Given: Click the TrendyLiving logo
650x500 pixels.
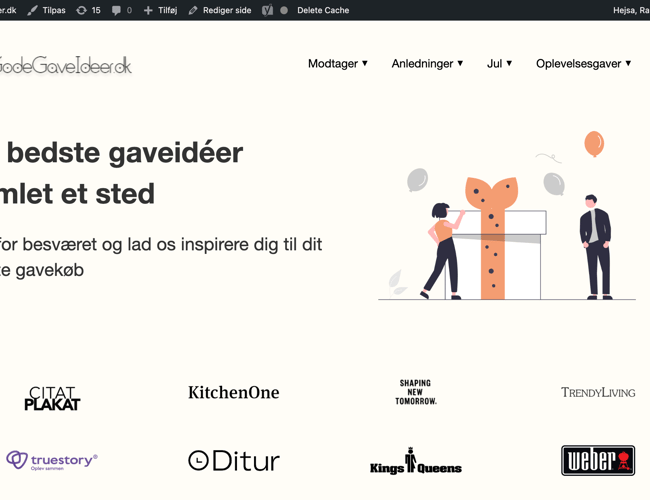Looking at the screenshot, I should point(598,392).
